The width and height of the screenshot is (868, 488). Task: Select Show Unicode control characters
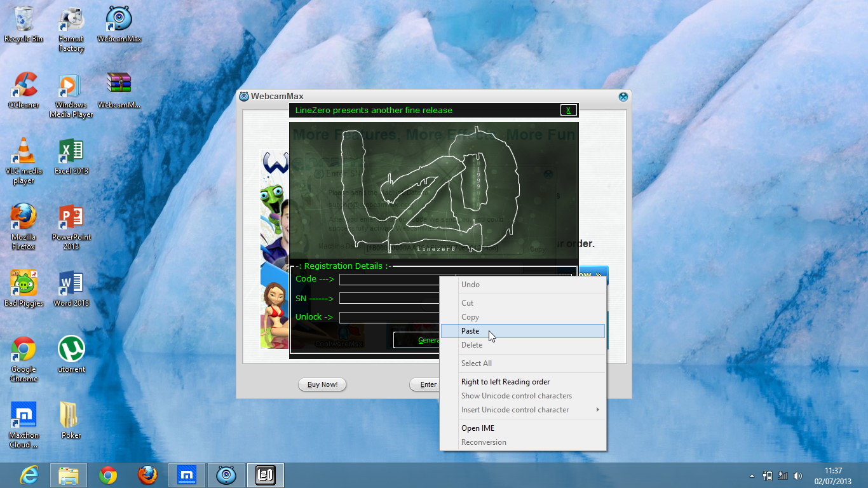coord(523,396)
